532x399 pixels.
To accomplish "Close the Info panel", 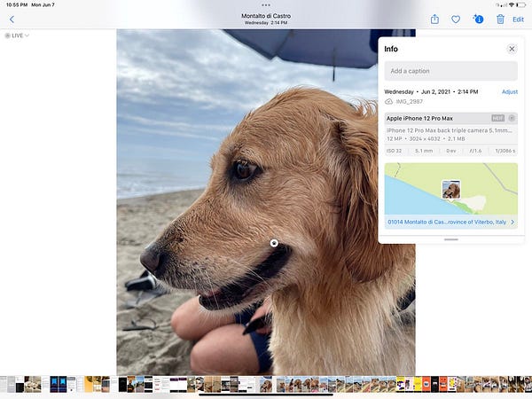I will (512, 49).
